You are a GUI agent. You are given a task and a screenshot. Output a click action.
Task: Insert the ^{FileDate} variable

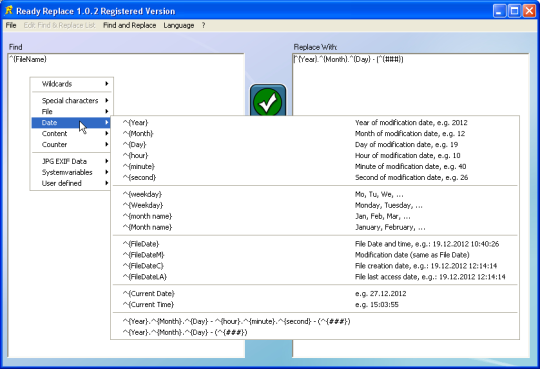click(315, 244)
